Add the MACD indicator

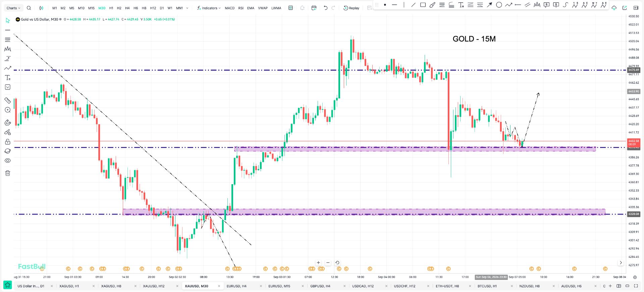tap(230, 8)
